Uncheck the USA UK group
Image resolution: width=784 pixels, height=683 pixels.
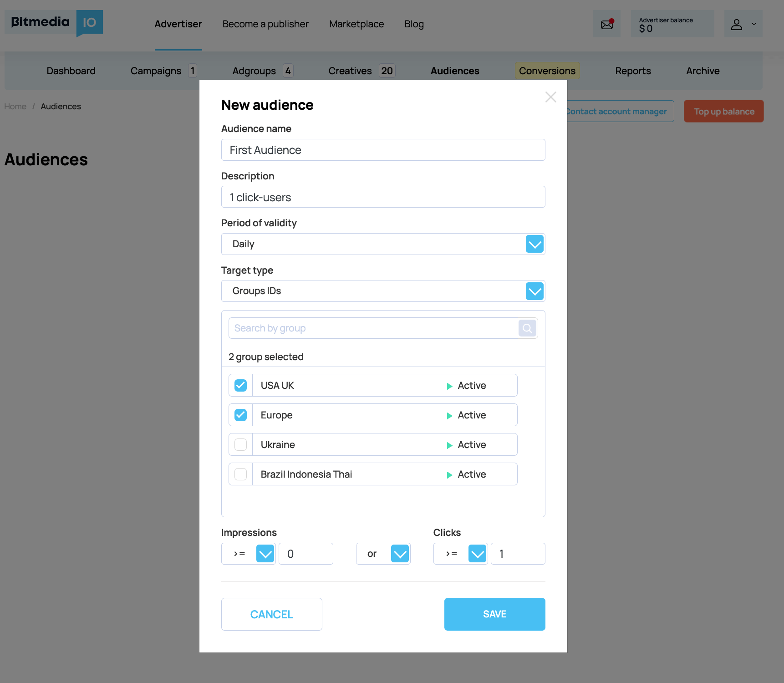(240, 385)
